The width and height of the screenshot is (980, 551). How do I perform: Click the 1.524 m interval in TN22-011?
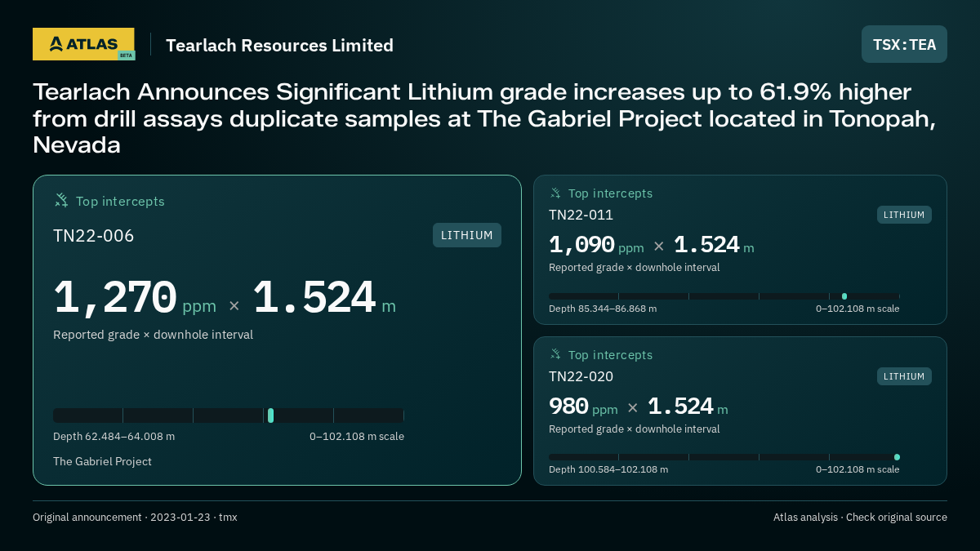(x=714, y=245)
